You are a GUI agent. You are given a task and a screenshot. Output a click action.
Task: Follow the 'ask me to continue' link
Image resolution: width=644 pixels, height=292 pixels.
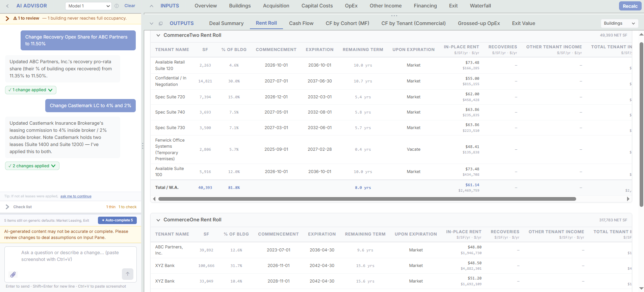[x=76, y=196]
